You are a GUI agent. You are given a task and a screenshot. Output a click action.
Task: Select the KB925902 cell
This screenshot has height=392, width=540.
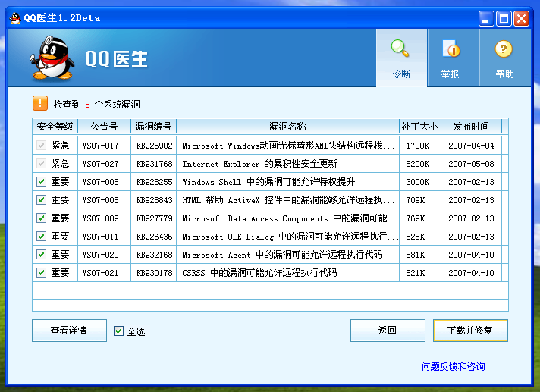(x=154, y=146)
